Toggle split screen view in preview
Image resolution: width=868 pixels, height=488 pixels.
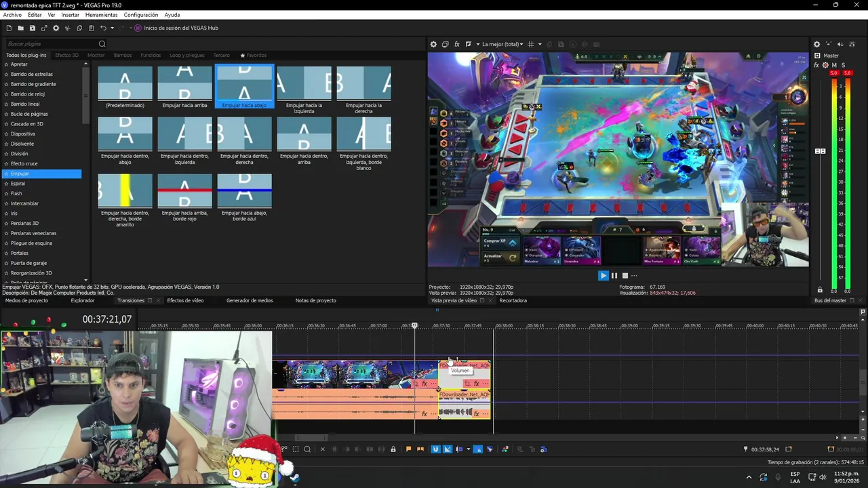click(468, 44)
